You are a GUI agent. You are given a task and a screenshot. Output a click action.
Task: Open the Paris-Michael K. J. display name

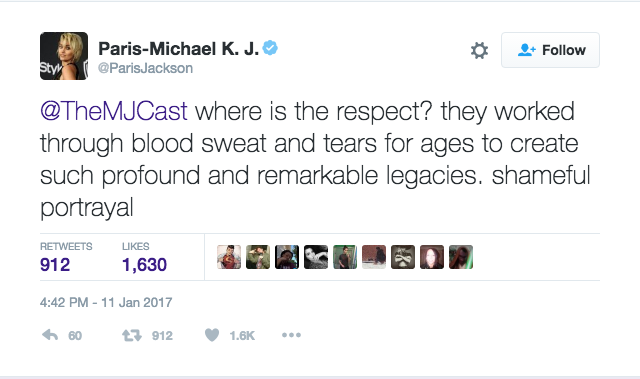point(178,49)
